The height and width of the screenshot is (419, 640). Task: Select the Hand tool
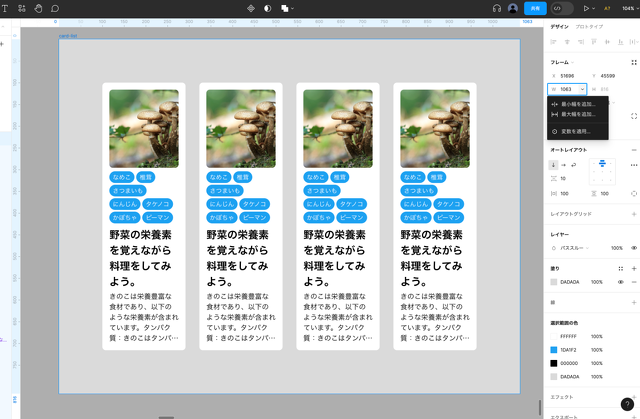click(x=38, y=8)
